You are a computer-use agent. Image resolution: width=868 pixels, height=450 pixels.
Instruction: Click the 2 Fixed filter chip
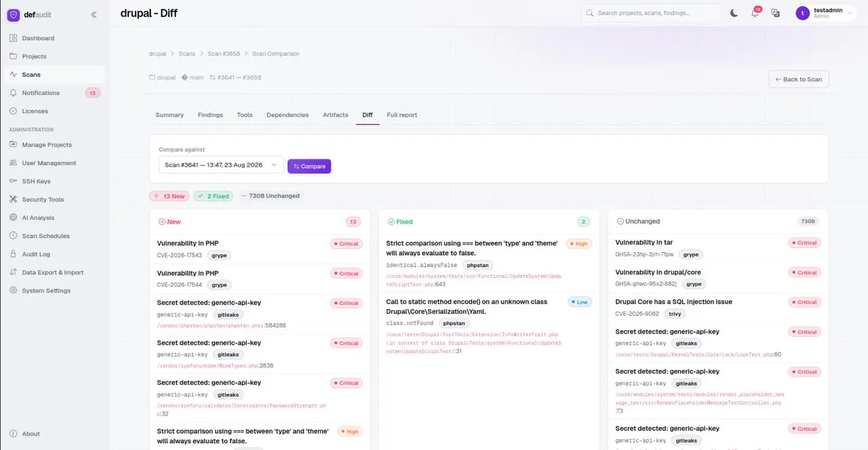pyautogui.click(x=213, y=196)
